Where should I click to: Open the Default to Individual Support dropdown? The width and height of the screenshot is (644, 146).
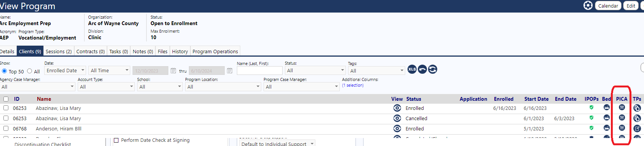click(x=277, y=143)
